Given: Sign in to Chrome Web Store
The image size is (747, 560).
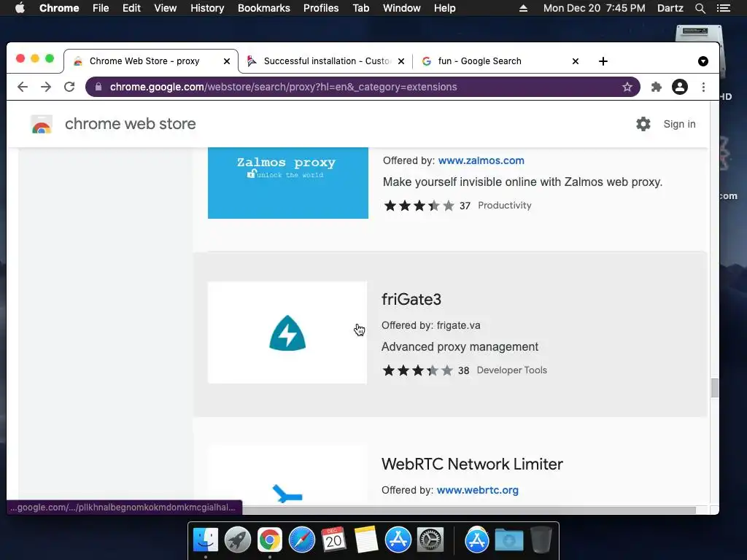Looking at the screenshot, I should [x=679, y=124].
